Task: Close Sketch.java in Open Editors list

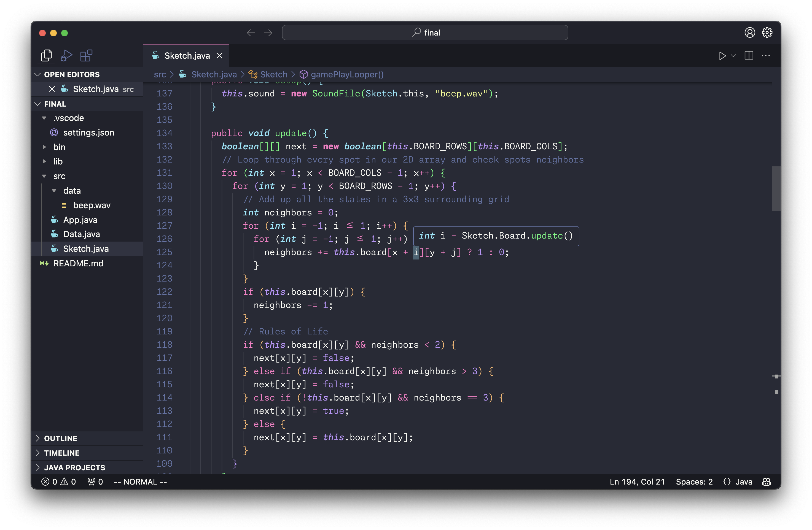Action: pyautogui.click(x=52, y=89)
